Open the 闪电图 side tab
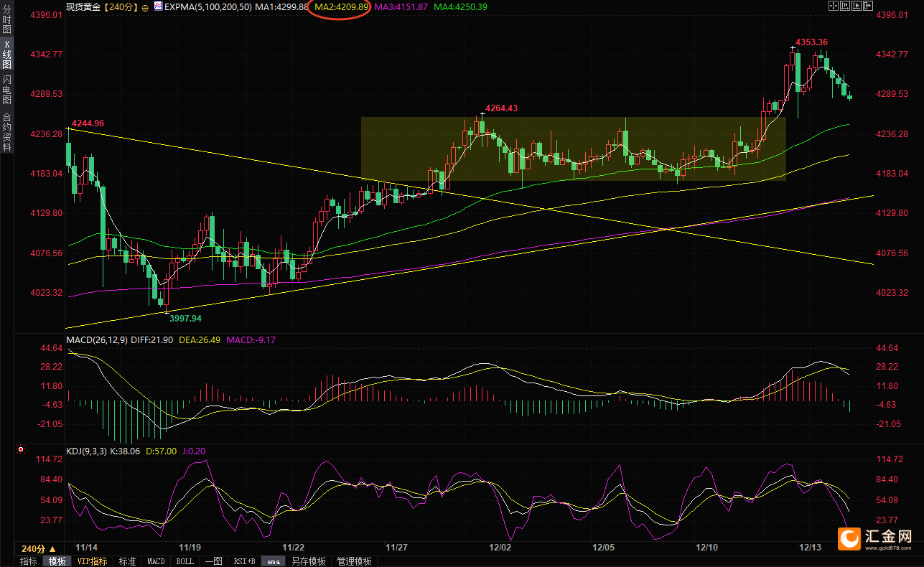This screenshot has height=567, width=924. coord(6,89)
